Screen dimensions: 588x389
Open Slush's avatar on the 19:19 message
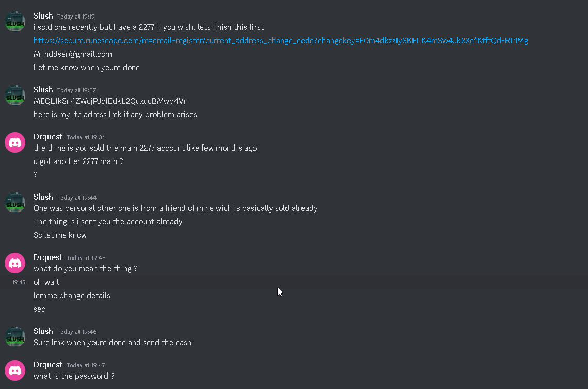point(15,21)
